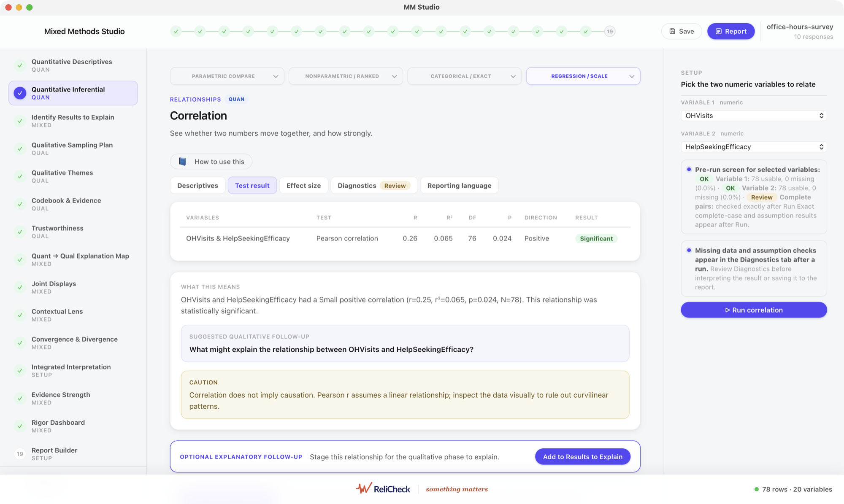
Task: Switch to the Descriptives tab
Action: (x=197, y=186)
